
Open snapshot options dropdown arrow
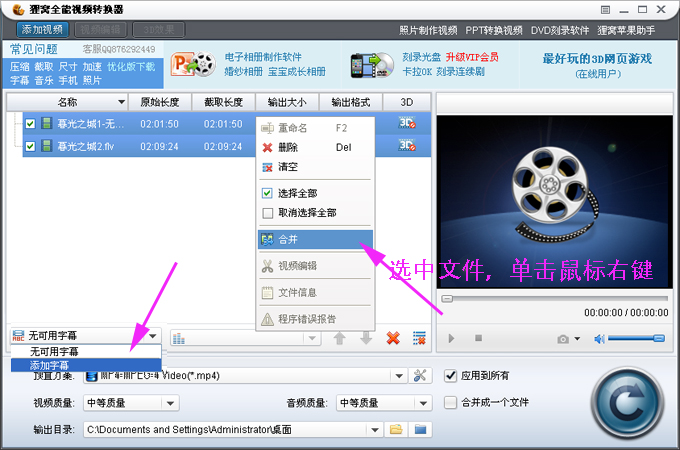click(577, 339)
